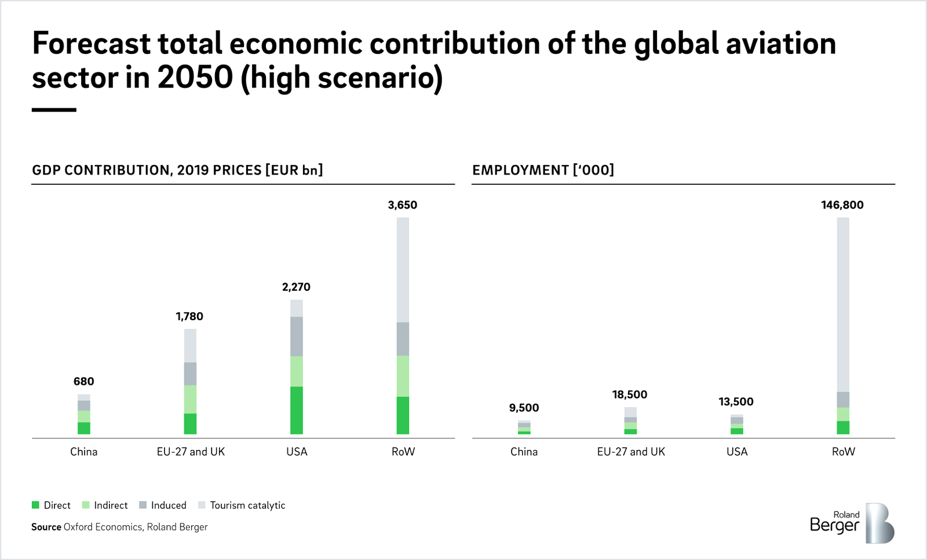Click the EU-27 and UK GDP bar
The image size is (927, 560).
[190, 382]
